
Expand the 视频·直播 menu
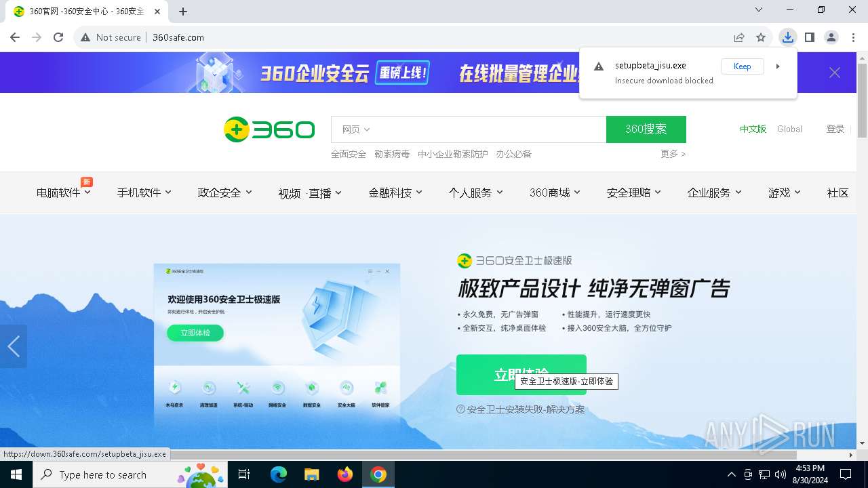(310, 193)
